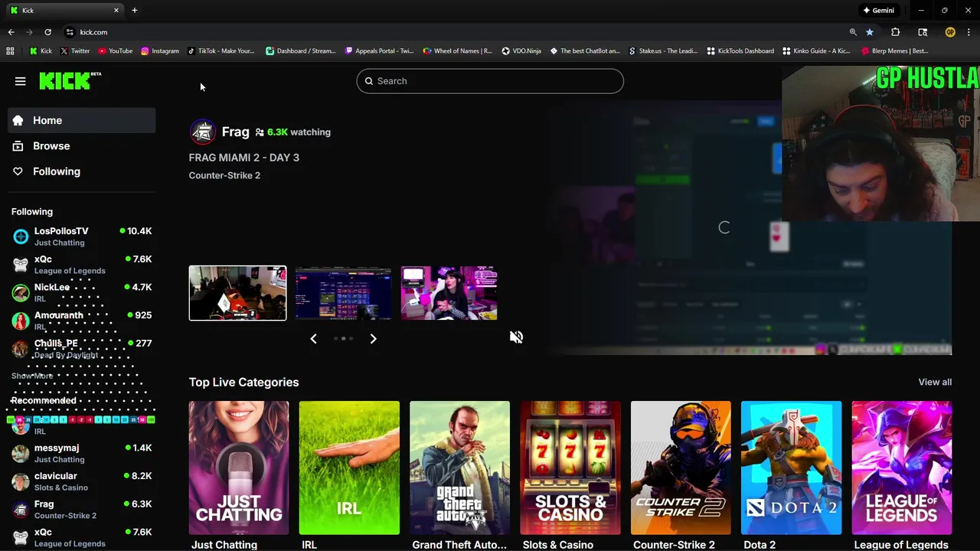Show previous featured stream carousel arrow
The image size is (980, 551).
[313, 338]
